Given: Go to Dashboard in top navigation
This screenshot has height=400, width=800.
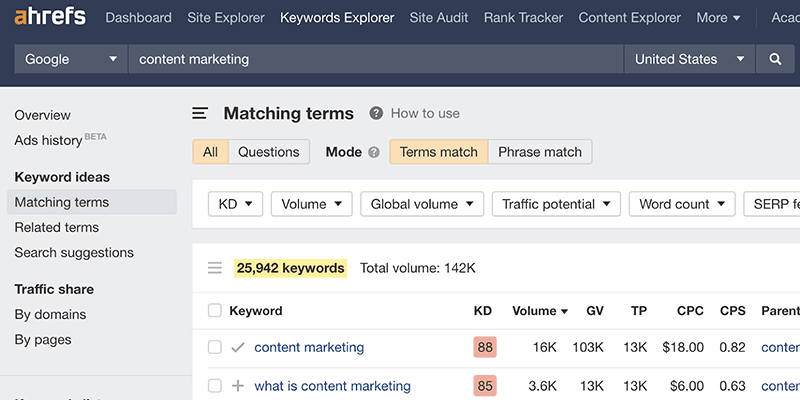Looking at the screenshot, I should point(138,18).
